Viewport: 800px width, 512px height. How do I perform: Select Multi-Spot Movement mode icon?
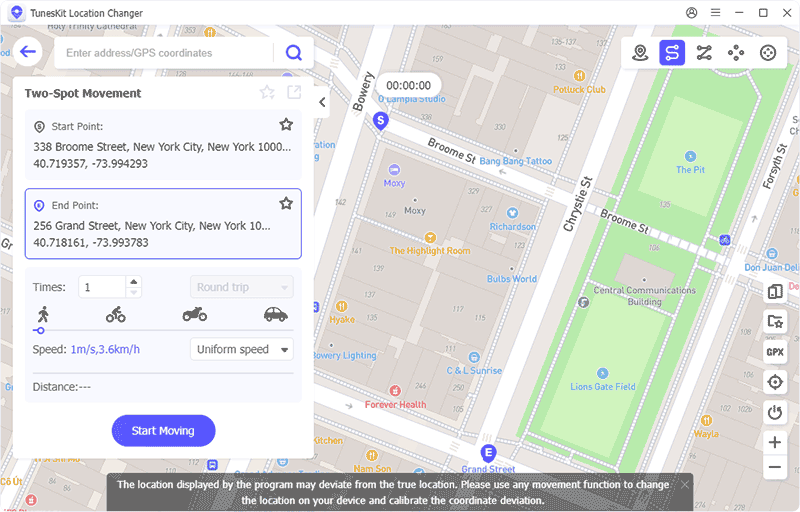pyautogui.click(x=704, y=53)
